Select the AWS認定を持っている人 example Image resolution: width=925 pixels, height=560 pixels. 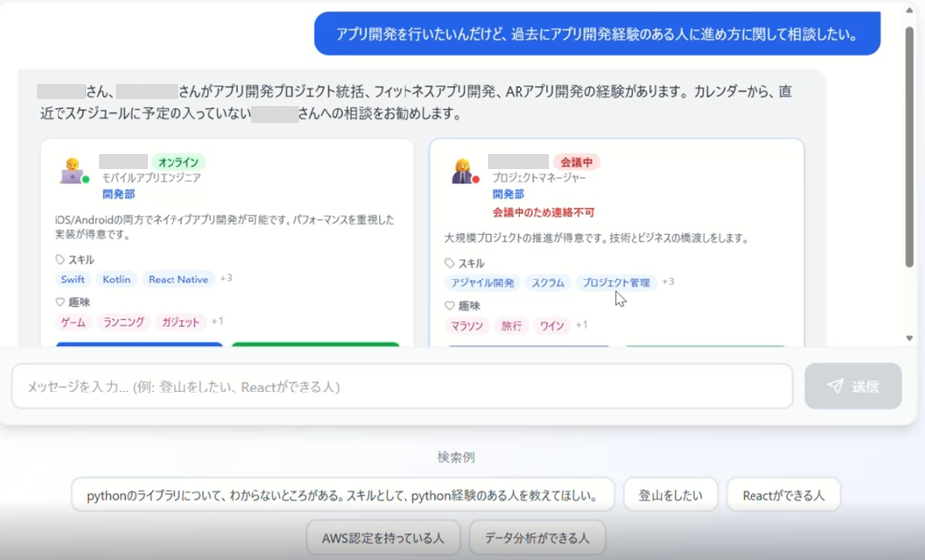[384, 538]
